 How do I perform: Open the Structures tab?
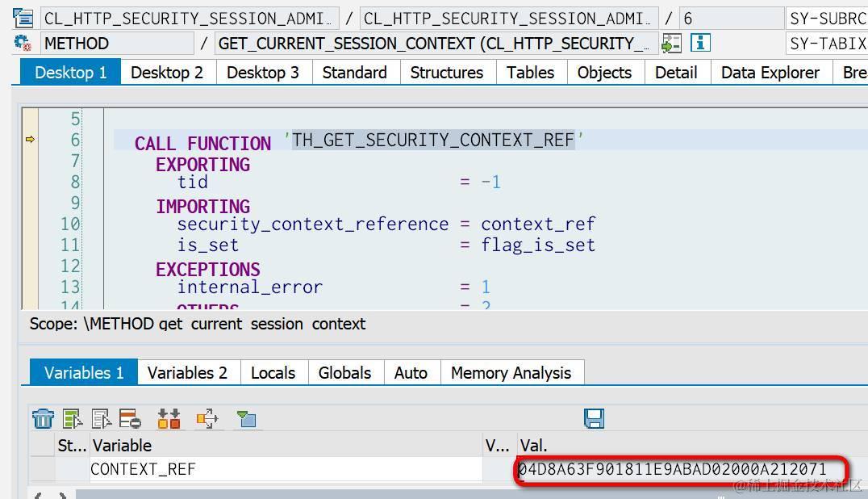pos(447,73)
